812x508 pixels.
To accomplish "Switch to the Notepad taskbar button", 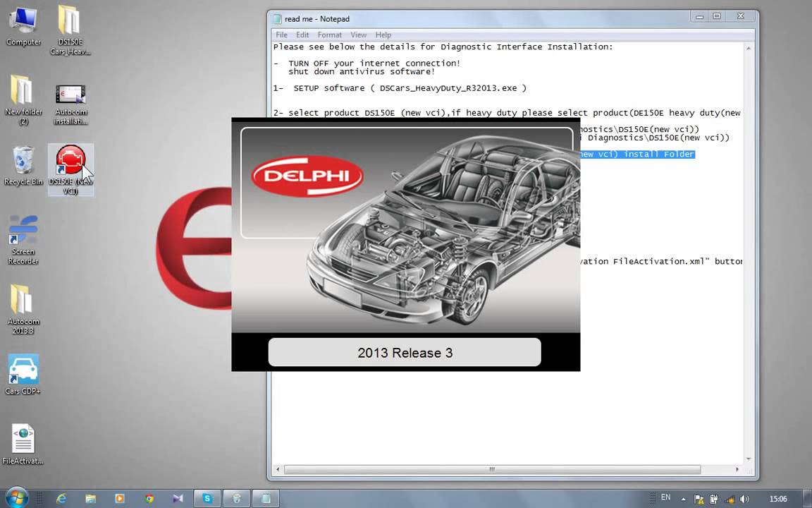I will [266, 499].
